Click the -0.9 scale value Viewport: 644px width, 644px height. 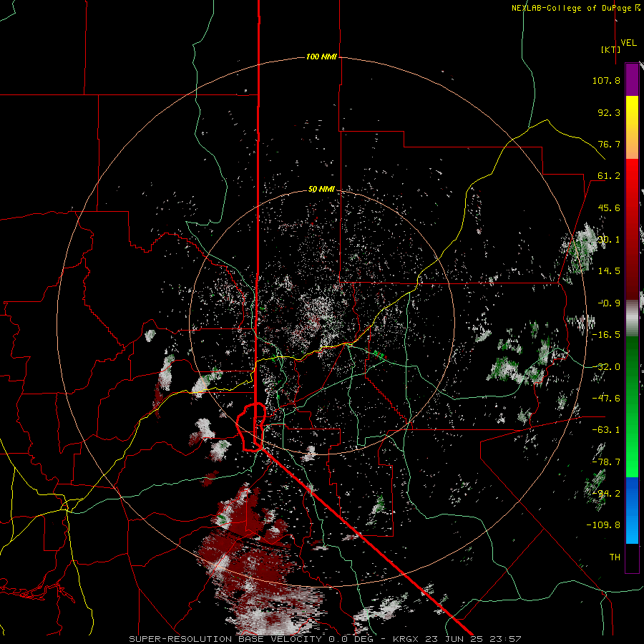(x=609, y=303)
